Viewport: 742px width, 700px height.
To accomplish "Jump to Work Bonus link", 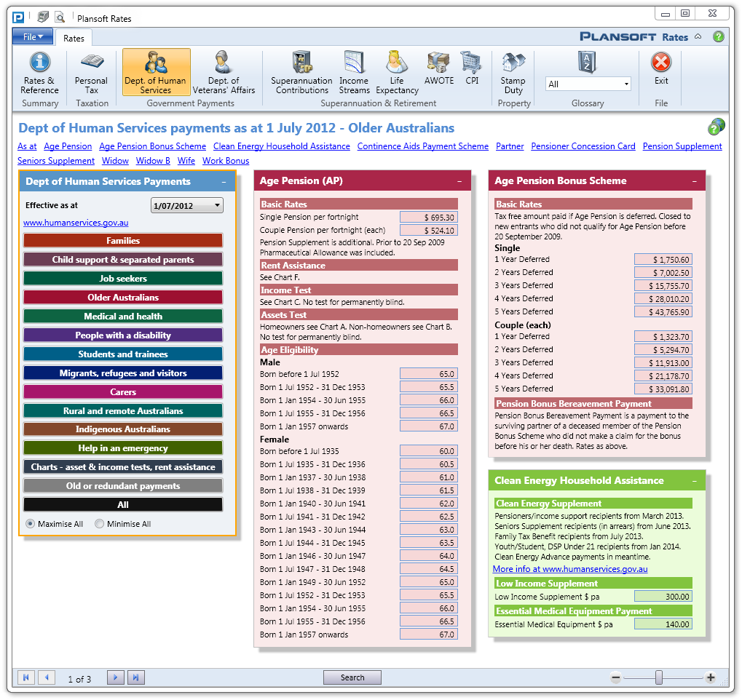I will [x=226, y=161].
